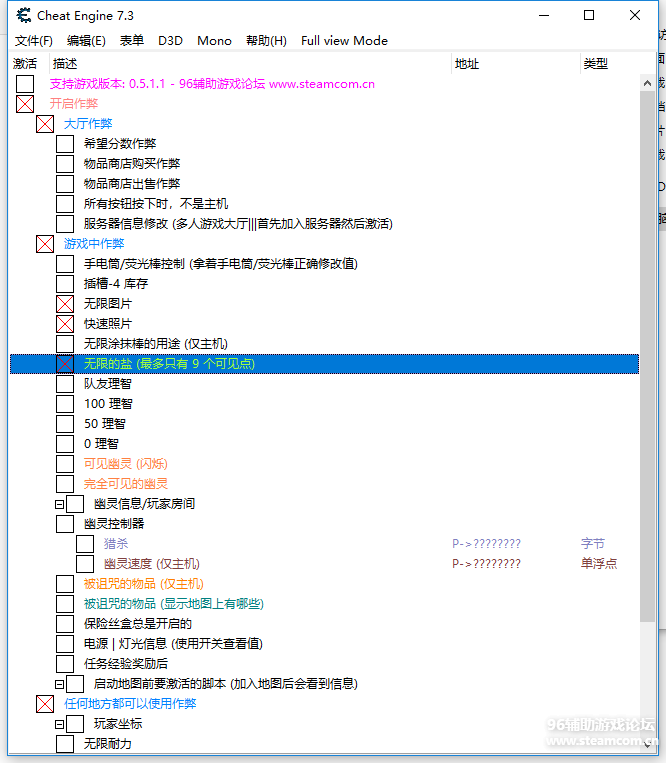Check the 保险丝盒总是开启的 checkbox
The height and width of the screenshot is (763, 666).
(x=65, y=624)
